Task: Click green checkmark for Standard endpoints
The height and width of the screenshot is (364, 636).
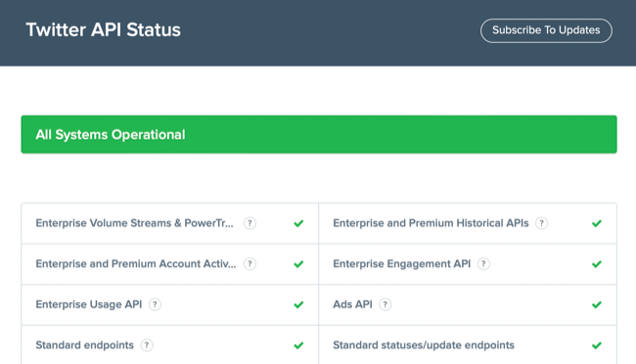Action: tap(298, 345)
